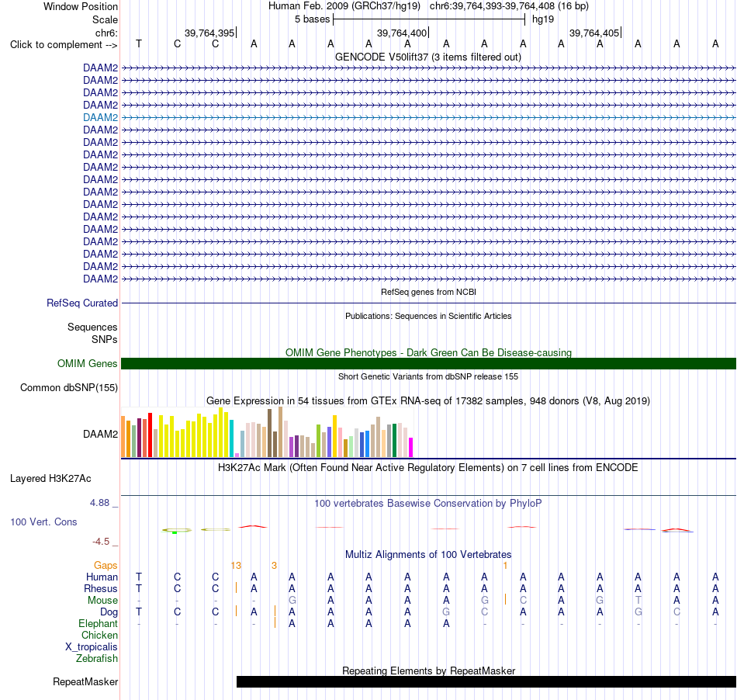Screen dimensions: 737x700
Task: Open the Repeating Elements by RepeatMasker title
Action: (428, 671)
